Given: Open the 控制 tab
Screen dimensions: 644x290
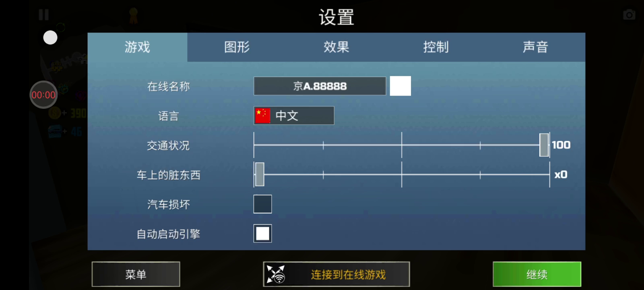Looking at the screenshot, I should 436,47.
